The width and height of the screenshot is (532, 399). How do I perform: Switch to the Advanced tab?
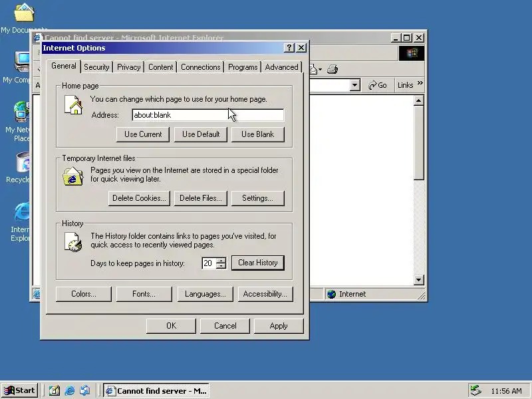(281, 67)
